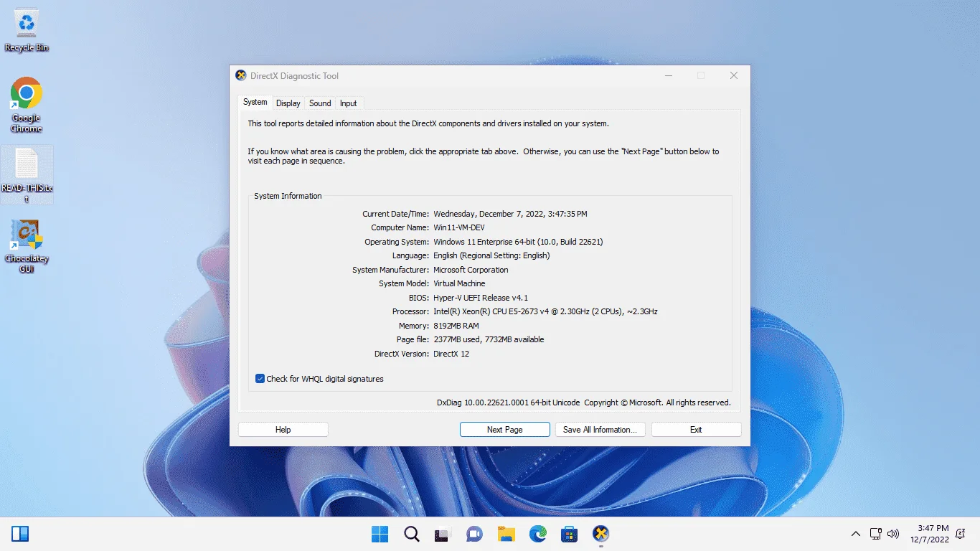Uncheck Check for WHQL digital signatures
Screen dimensions: 980x551
(260, 379)
